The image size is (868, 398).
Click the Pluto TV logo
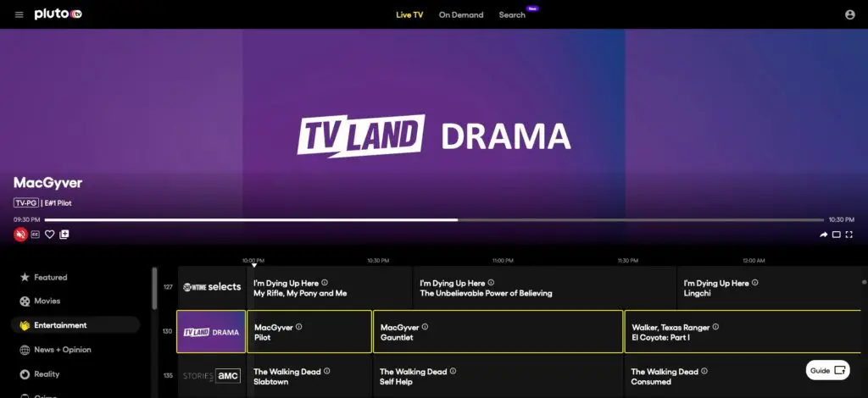click(58, 14)
